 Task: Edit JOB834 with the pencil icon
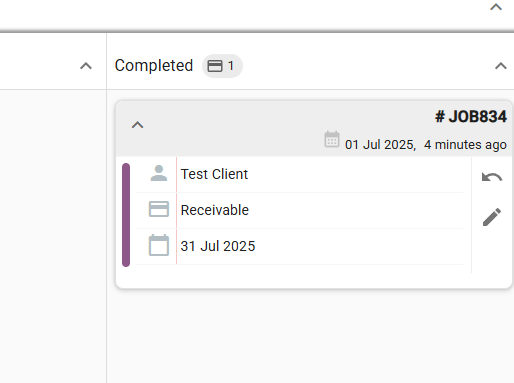pos(492,217)
